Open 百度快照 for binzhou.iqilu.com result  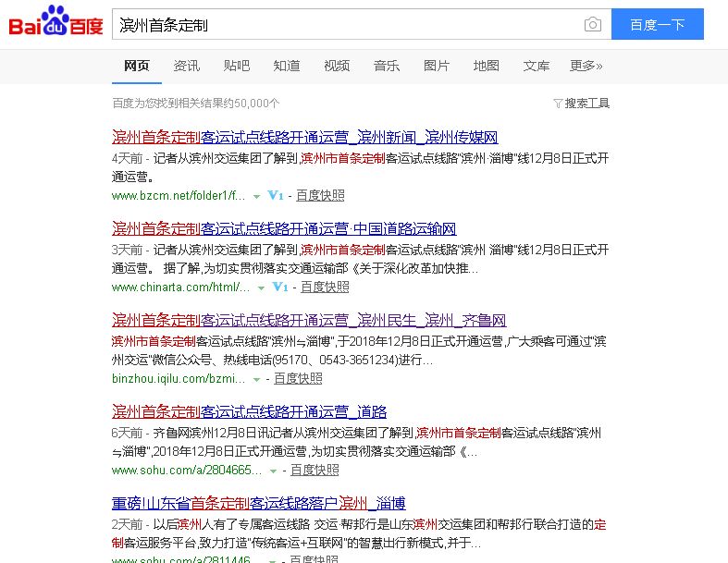coord(298,379)
